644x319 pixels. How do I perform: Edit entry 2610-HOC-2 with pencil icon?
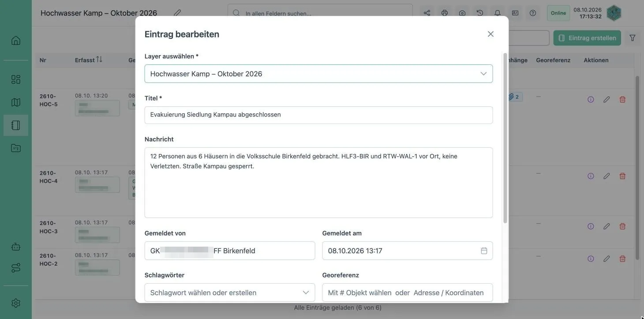(x=607, y=259)
